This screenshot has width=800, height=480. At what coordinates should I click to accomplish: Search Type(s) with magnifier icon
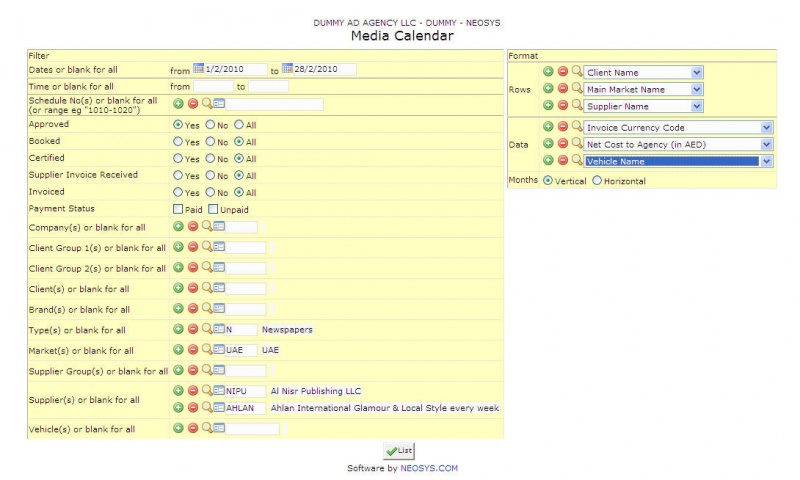[207, 329]
